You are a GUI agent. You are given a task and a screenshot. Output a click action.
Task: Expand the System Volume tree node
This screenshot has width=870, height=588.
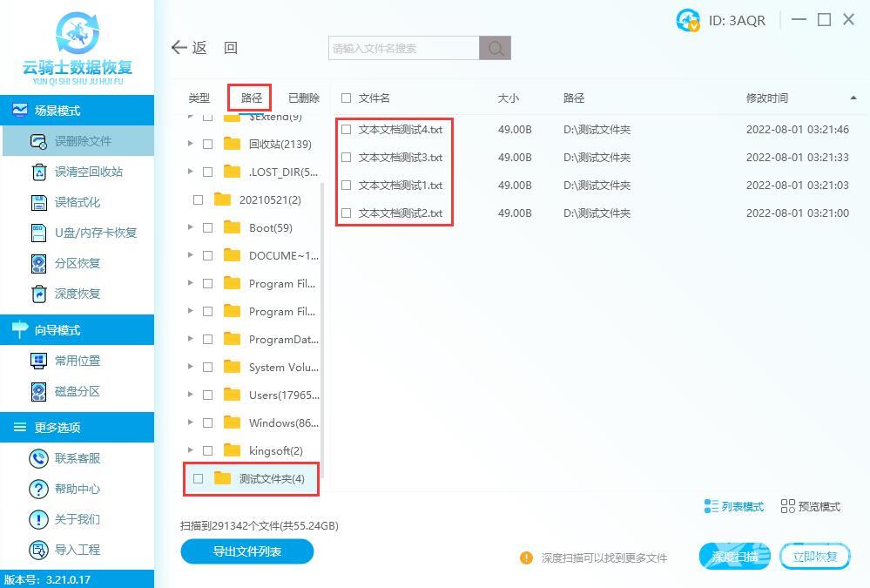(191, 367)
